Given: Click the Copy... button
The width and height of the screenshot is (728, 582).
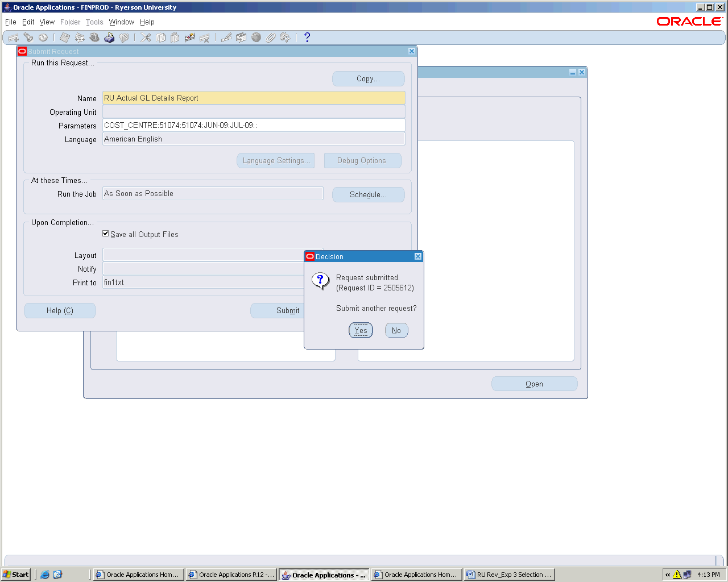Looking at the screenshot, I should (x=368, y=79).
